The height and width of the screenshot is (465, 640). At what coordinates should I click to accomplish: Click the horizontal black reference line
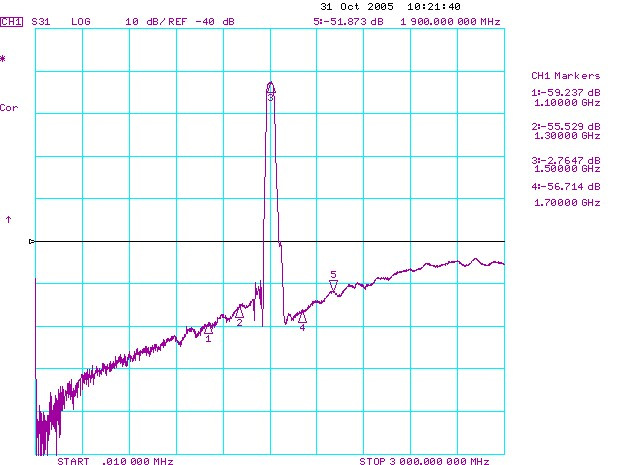pos(400,241)
